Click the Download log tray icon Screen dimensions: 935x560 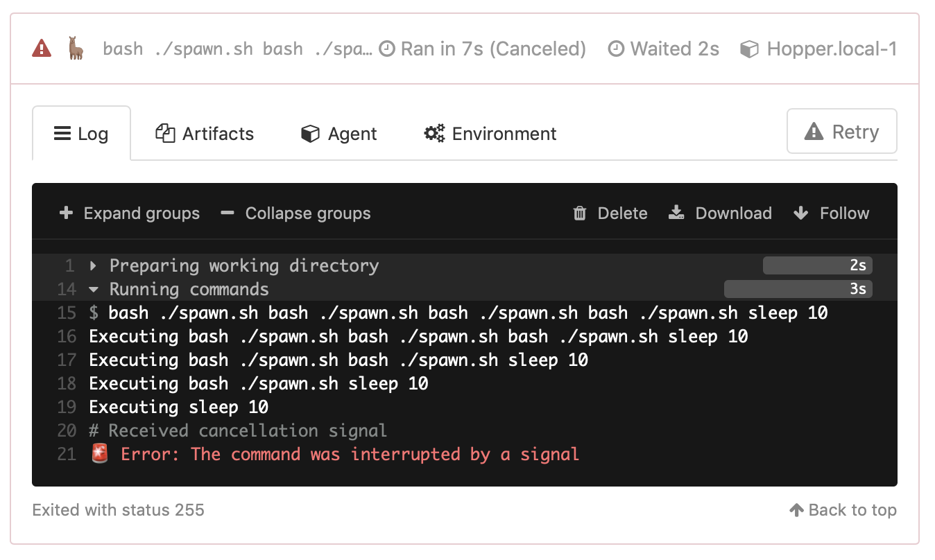(676, 213)
